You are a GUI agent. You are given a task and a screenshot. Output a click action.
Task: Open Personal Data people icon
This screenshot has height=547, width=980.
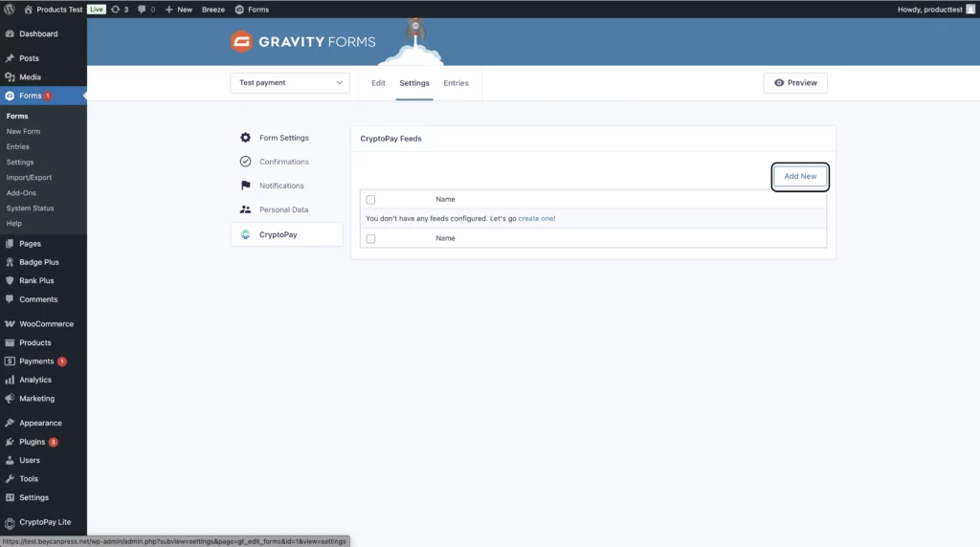point(246,209)
